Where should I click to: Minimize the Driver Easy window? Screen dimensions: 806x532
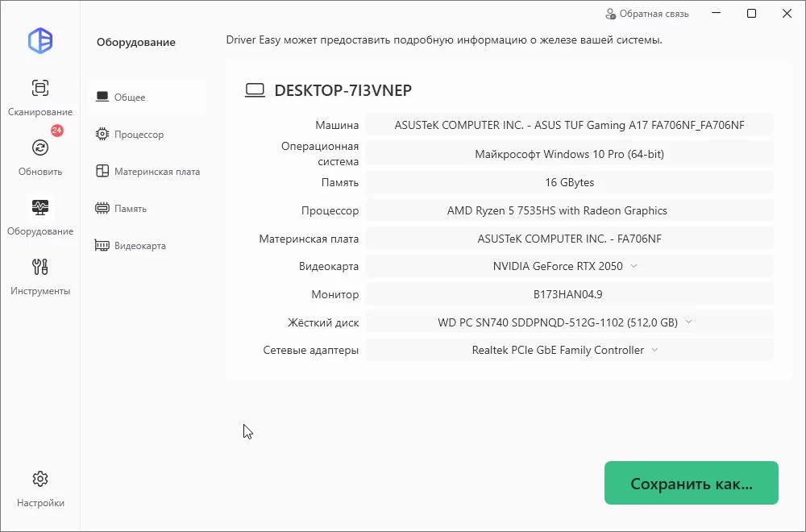pyautogui.click(x=716, y=14)
